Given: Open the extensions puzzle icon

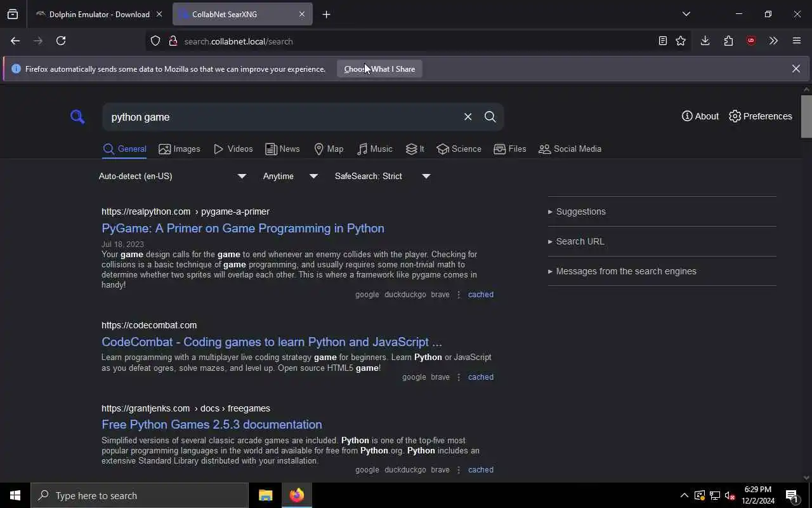Looking at the screenshot, I should click(x=728, y=41).
